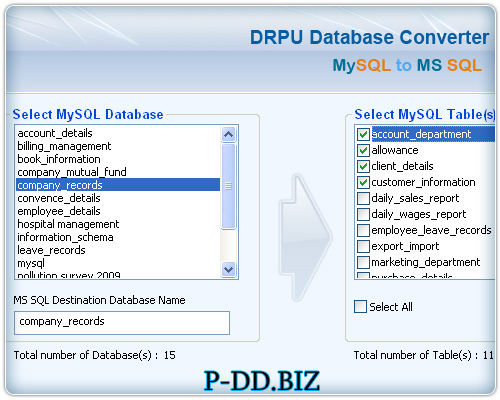Select hospital management database
The width and height of the screenshot is (500, 400).
[118, 224]
